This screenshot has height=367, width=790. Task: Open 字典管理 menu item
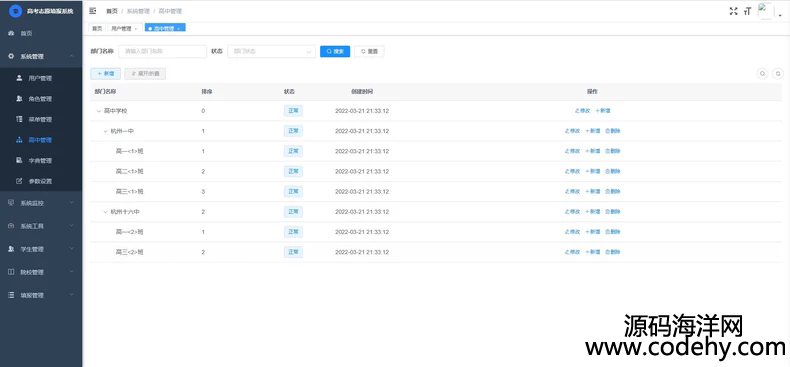(x=41, y=160)
